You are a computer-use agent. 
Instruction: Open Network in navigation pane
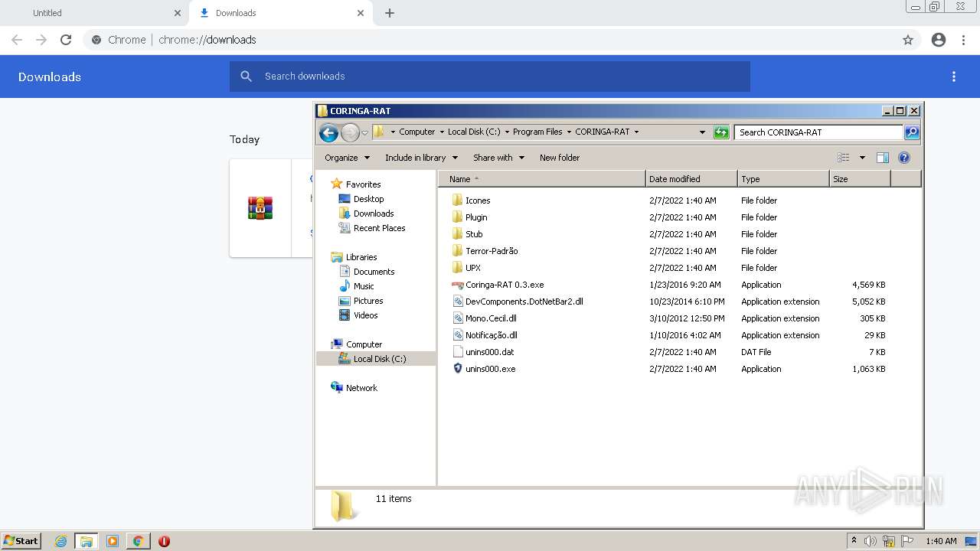(361, 388)
